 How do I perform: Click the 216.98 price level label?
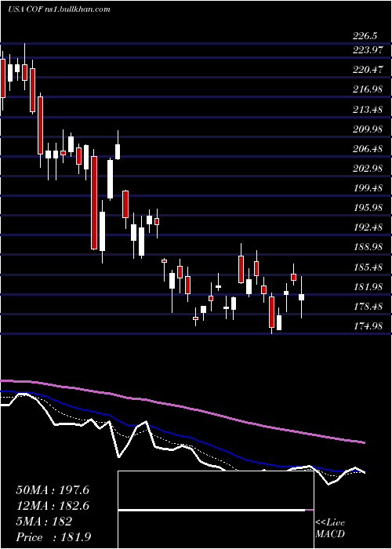pos(368,89)
